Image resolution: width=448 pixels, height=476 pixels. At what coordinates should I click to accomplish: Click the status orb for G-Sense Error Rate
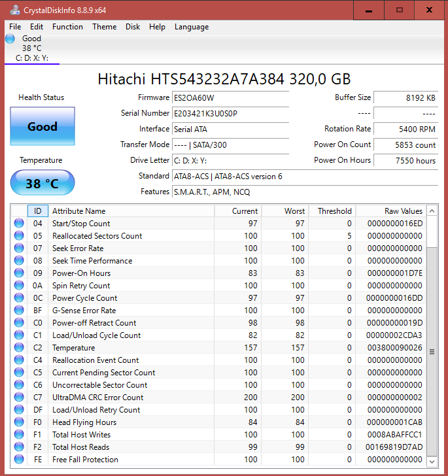[x=19, y=310]
